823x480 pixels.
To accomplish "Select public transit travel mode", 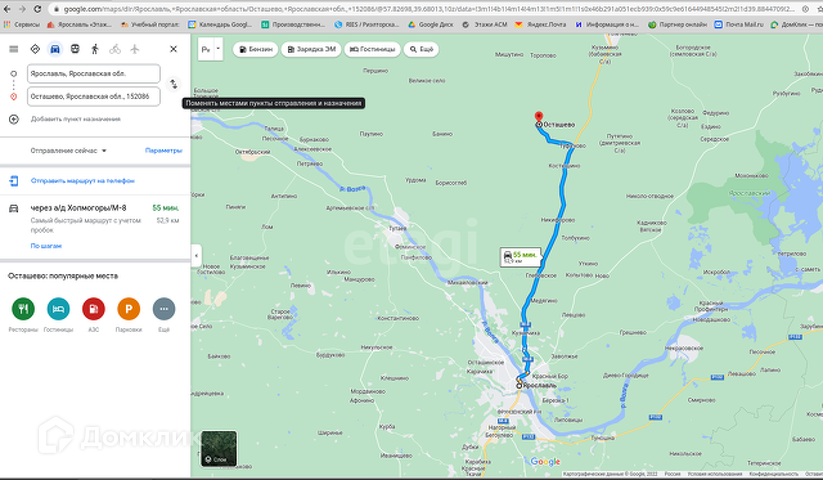I will [75, 49].
